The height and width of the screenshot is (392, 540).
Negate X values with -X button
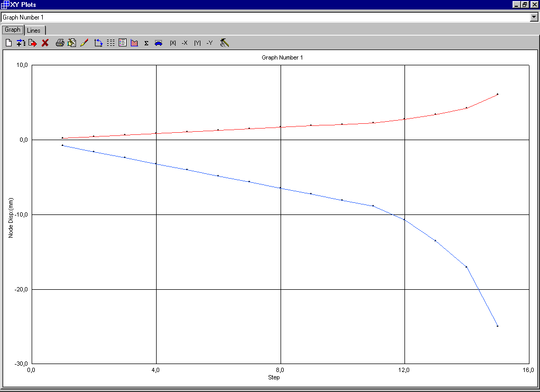pyautogui.click(x=185, y=43)
